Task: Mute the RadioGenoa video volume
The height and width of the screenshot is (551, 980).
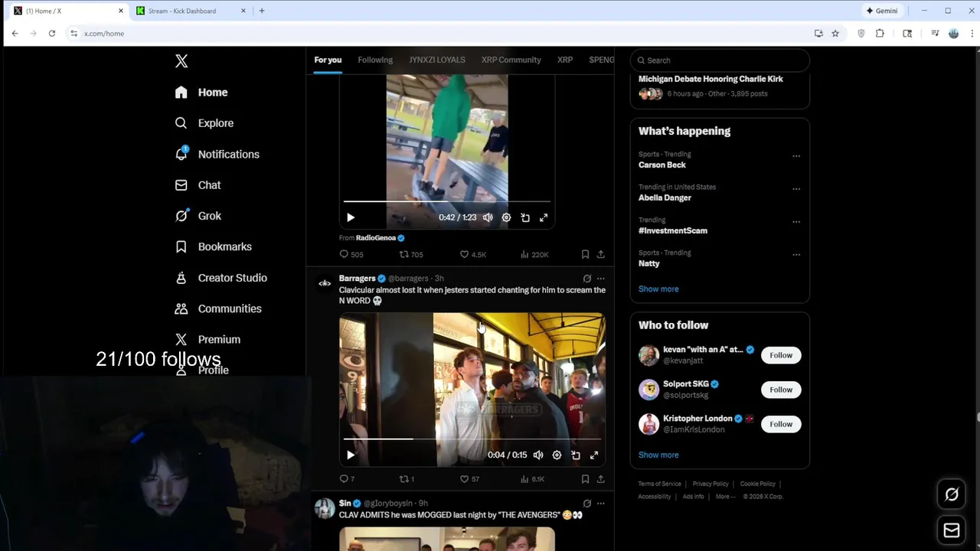Action: pyautogui.click(x=488, y=217)
